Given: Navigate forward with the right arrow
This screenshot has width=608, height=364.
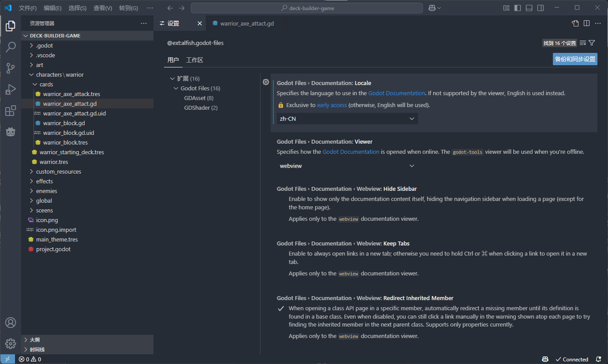Looking at the screenshot, I should coord(182,8).
